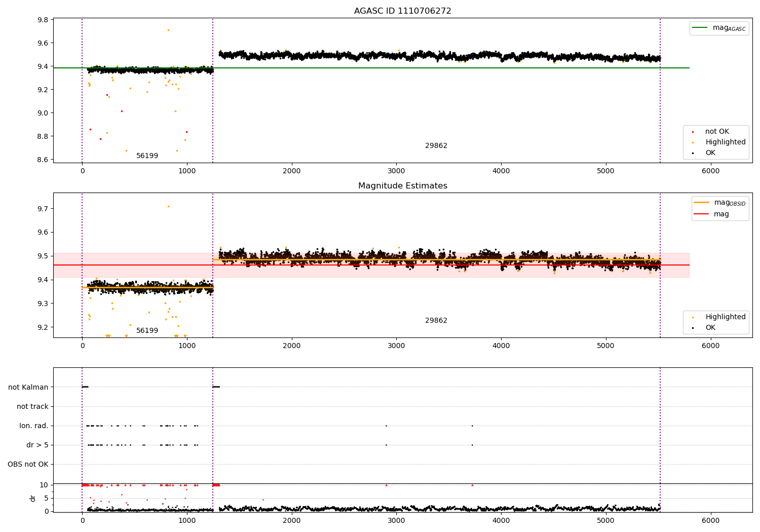Viewport: 760px width, 532px height.
Task: Click OBSID label 29862 in middle plot
Action: click(x=436, y=321)
